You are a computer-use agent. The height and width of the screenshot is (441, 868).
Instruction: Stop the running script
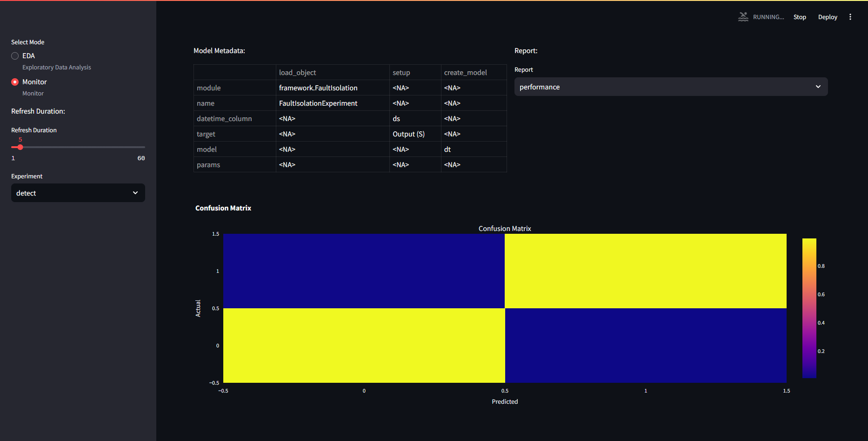click(800, 17)
